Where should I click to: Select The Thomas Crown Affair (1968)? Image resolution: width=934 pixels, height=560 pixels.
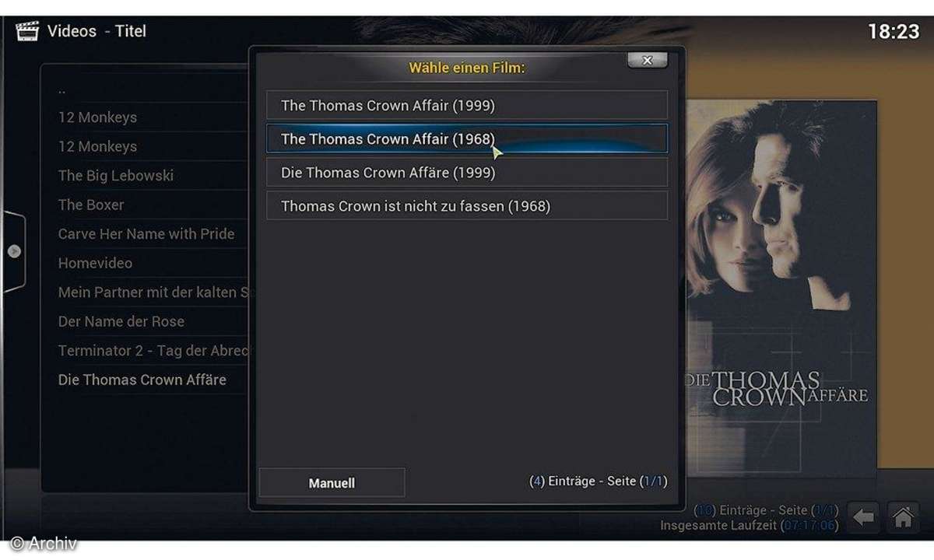point(467,138)
